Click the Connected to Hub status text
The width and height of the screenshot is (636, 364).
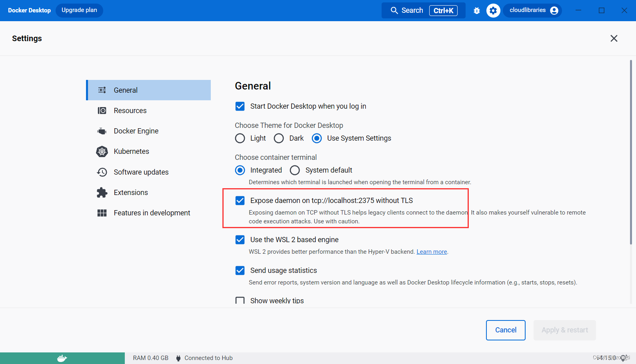[x=208, y=358]
